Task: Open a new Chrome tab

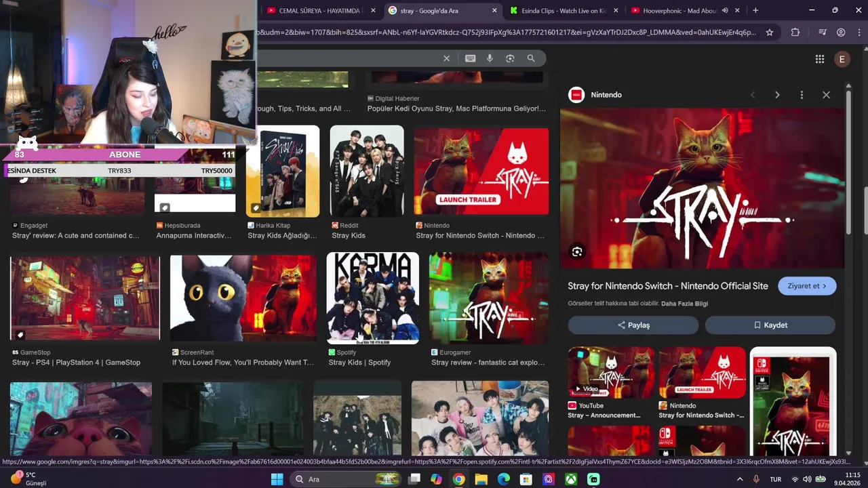Action: pos(755,10)
